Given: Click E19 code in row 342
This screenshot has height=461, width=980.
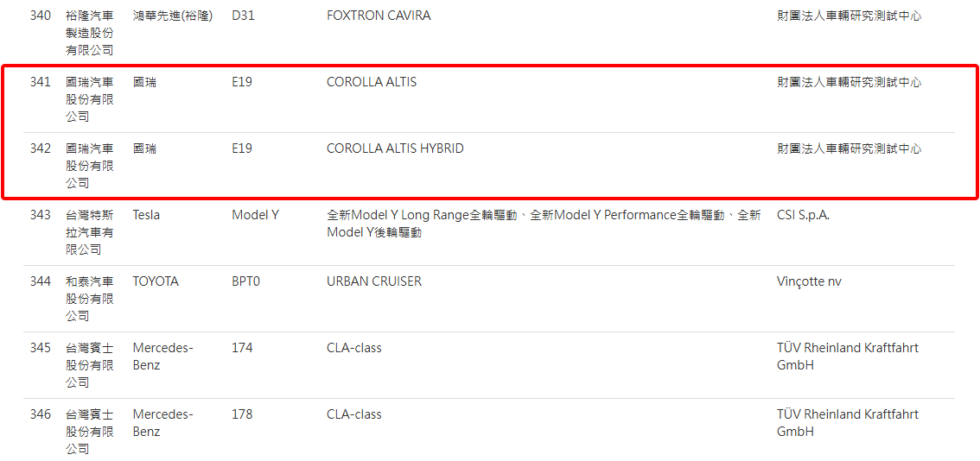Looking at the screenshot, I should click(x=242, y=148).
